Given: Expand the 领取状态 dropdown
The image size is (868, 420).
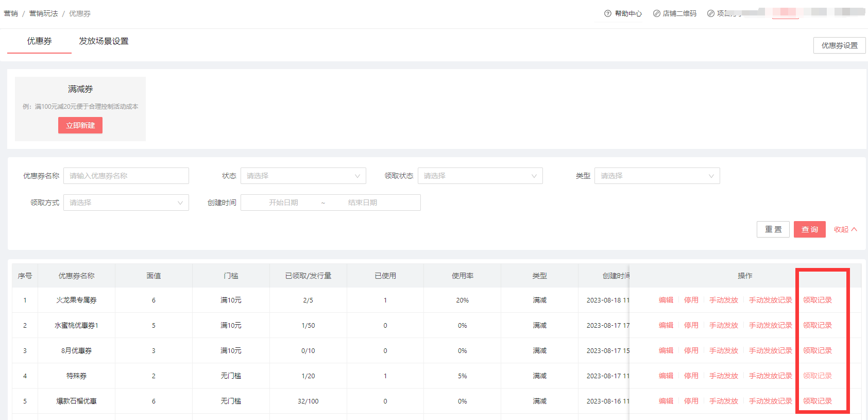Looking at the screenshot, I should [480, 176].
